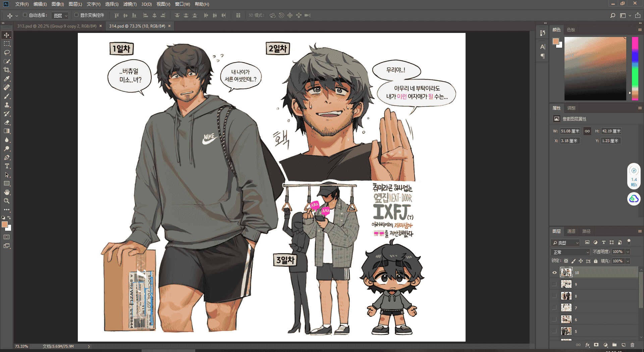
Task: Open the layer filter 类型 dropdown
Action: click(x=565, y=243)
